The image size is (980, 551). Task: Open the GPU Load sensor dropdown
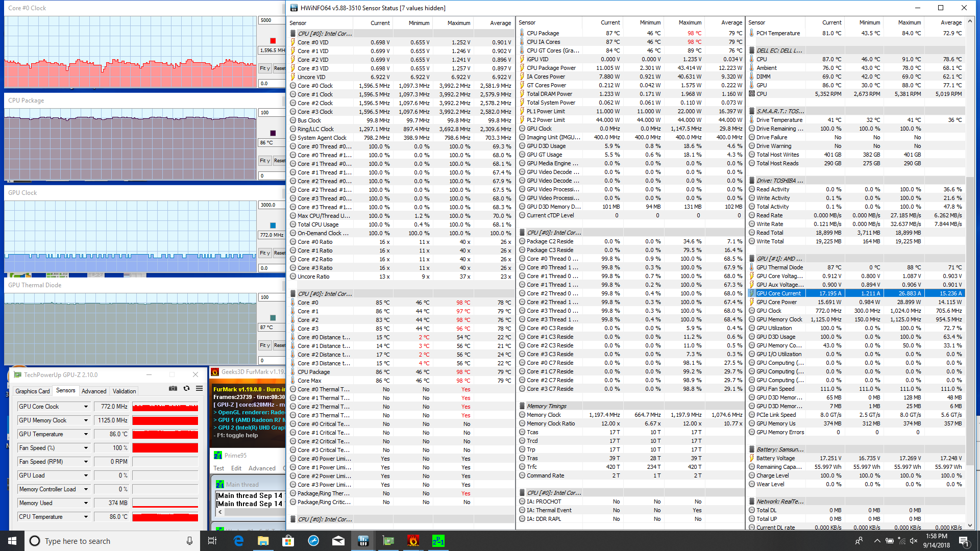tap(86, 475)
